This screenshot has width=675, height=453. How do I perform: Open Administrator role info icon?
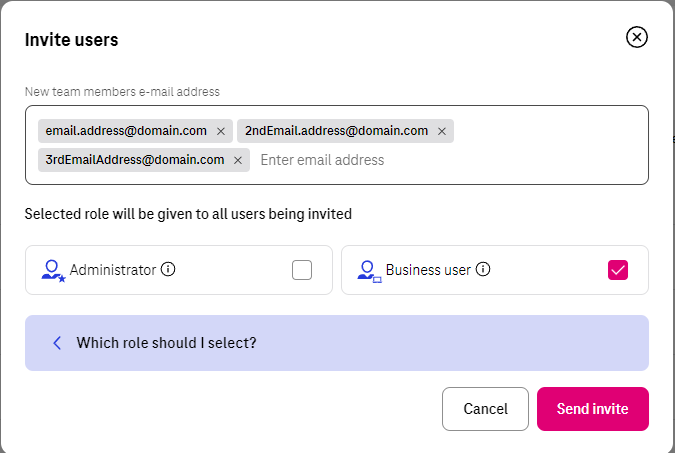click(x=168, y=270)
